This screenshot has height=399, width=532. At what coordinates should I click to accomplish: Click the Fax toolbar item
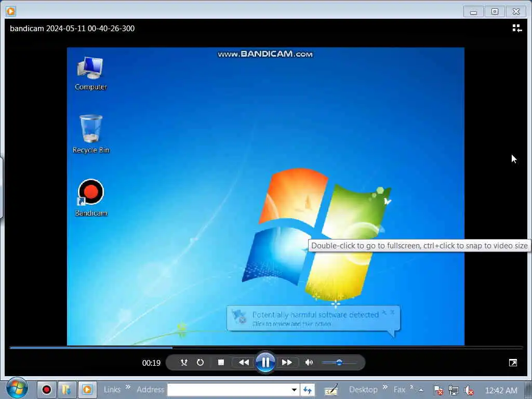click(x=400, y=390)
